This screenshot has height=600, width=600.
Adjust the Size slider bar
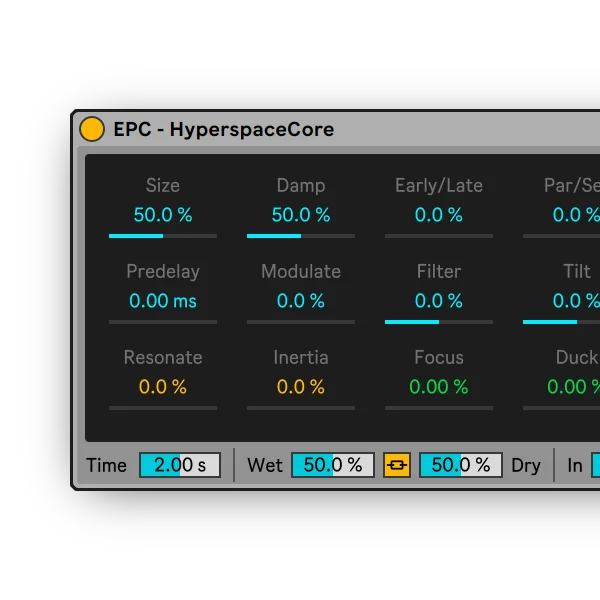point(163,236)
